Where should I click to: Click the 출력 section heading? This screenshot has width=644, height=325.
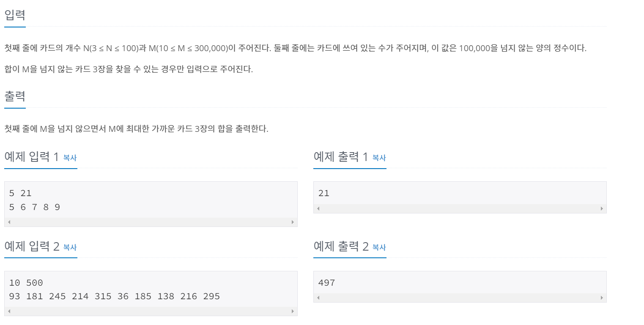[x=15, y=96]
